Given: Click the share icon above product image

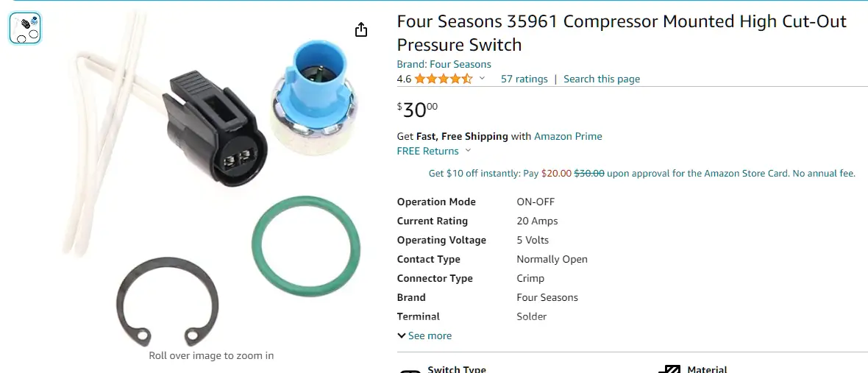Looking at the screenshot, I should tap(361, 29).
